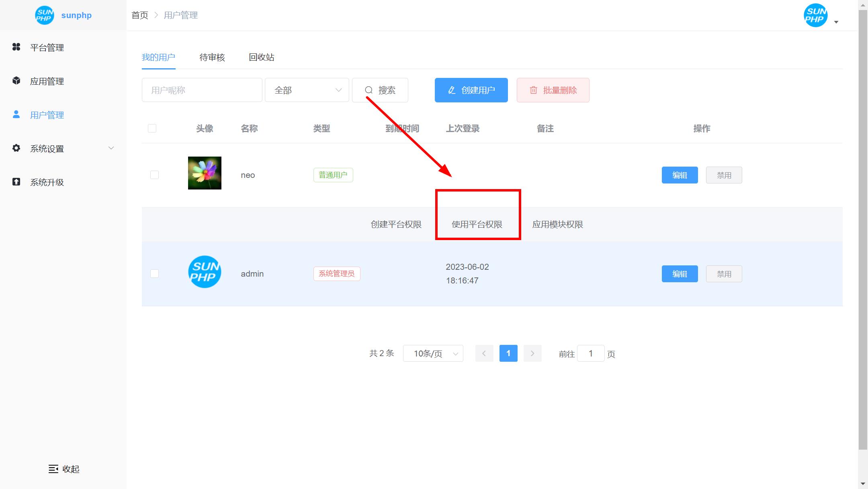Open 系统升级 menu item
Screen dimensions: 868x489
tap(63, 182)
